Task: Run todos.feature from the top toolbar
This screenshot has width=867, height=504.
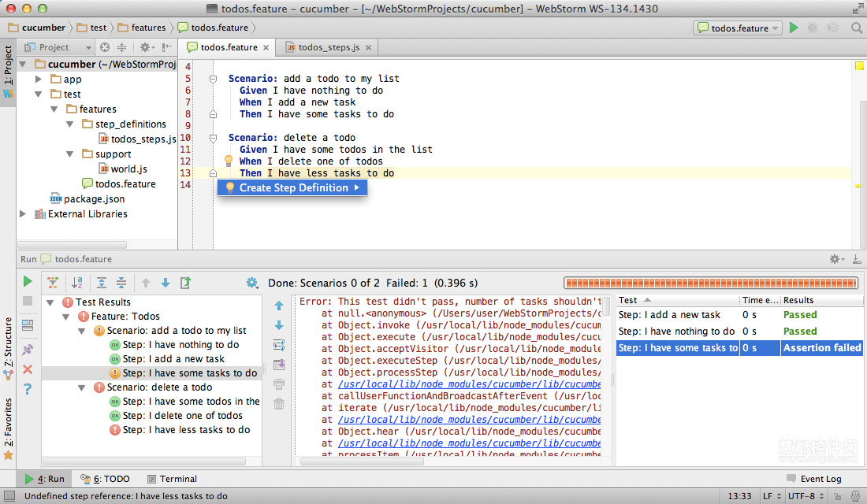Action: (794, 28)
